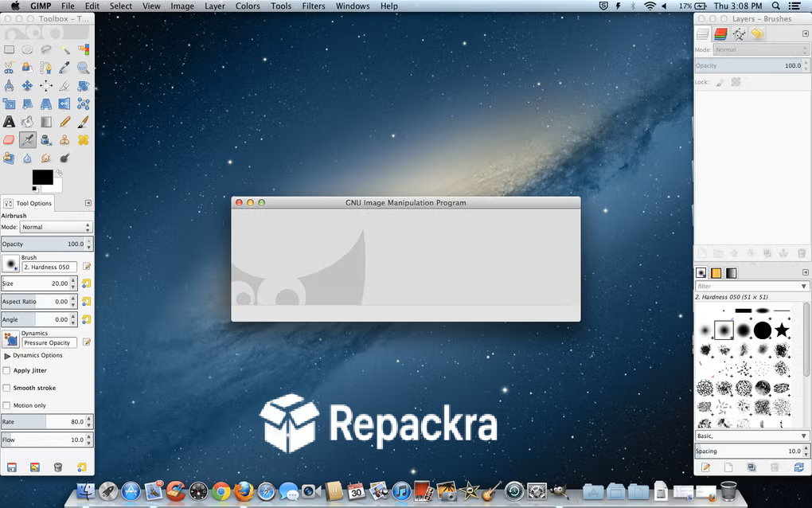The width and height of the screenshot is (812, 508).
Task: Select the Select by Color tool
Action: [x=84, y=49]
